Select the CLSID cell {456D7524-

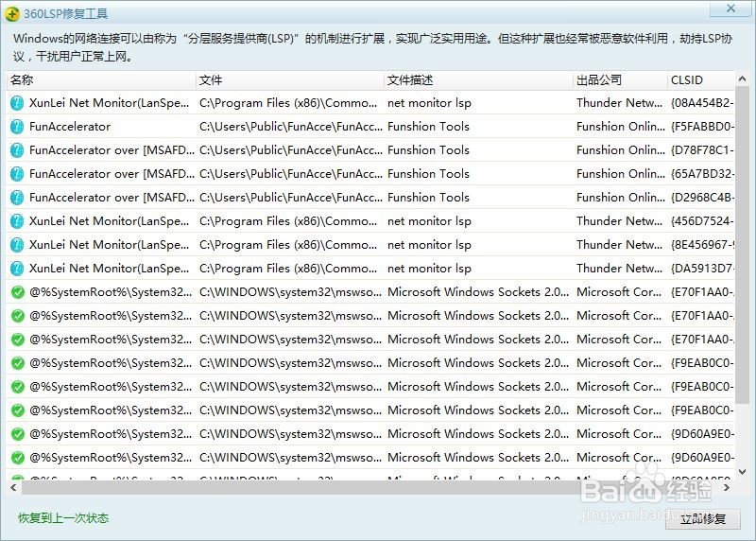[702, 221]
